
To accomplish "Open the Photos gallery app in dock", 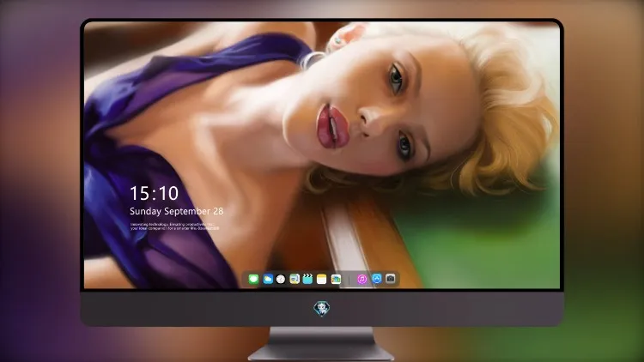I will (x=336, y=279).
